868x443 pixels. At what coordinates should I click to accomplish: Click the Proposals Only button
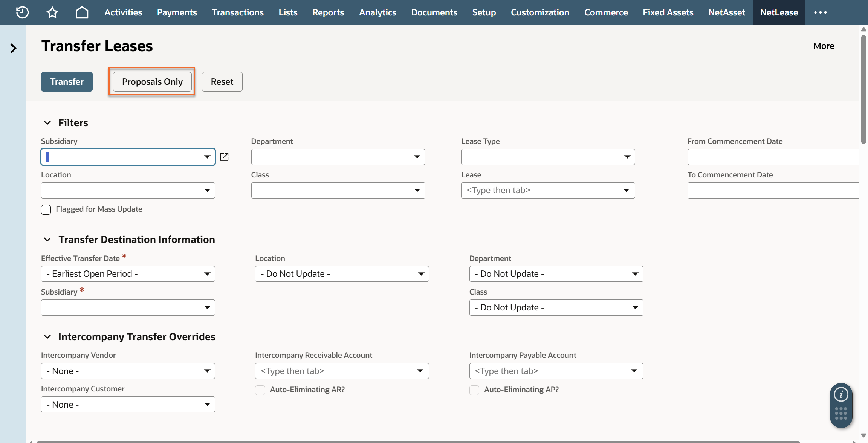[x=152, y=82]
